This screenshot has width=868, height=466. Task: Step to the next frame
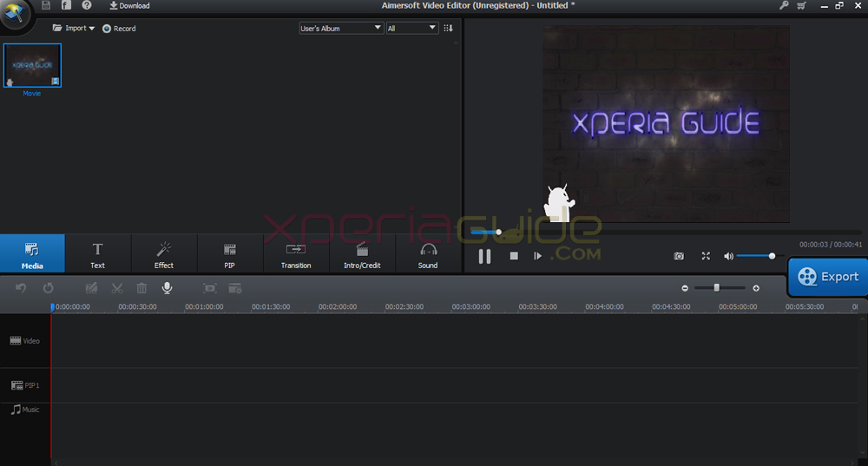pyautogui.click(x=537, y=256)
